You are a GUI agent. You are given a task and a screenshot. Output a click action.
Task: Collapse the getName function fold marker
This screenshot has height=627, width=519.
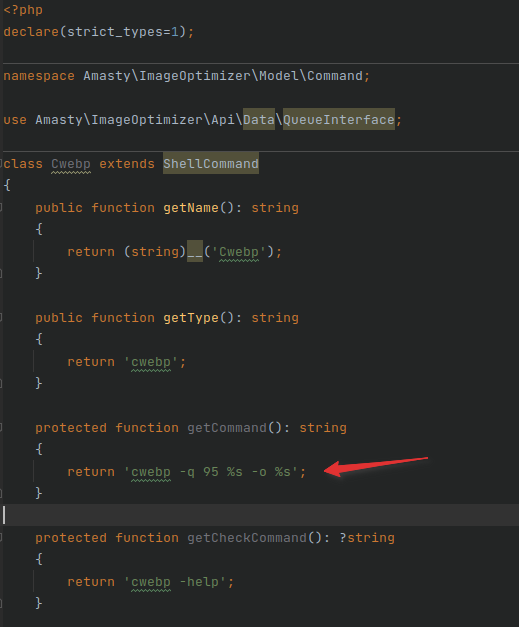[x=1, y=208]
